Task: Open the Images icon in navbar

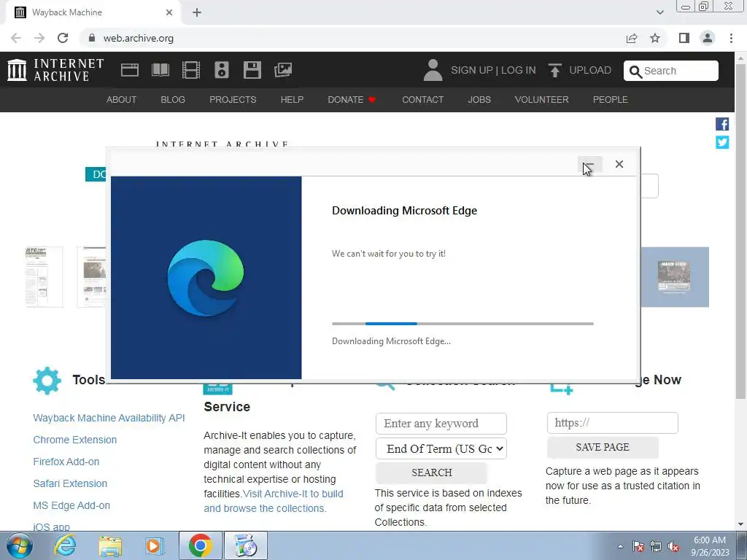Action: click(283, 70)
